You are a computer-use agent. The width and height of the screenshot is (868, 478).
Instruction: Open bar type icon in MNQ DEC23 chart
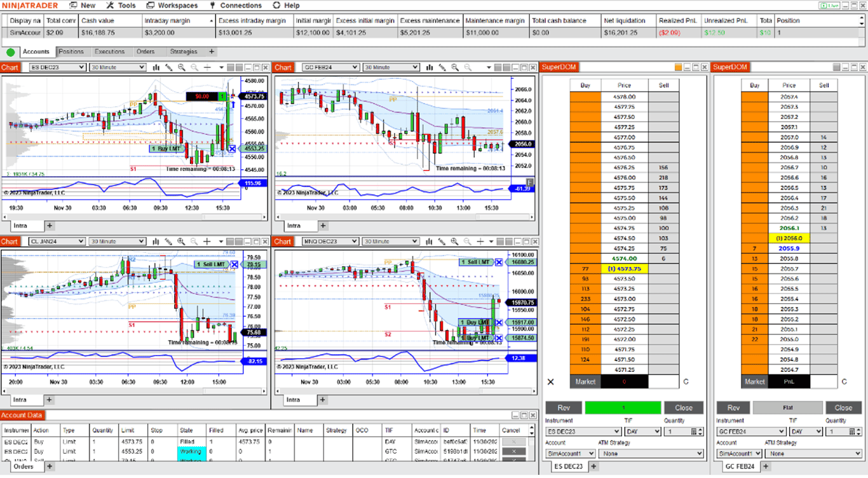pos(430,242)
